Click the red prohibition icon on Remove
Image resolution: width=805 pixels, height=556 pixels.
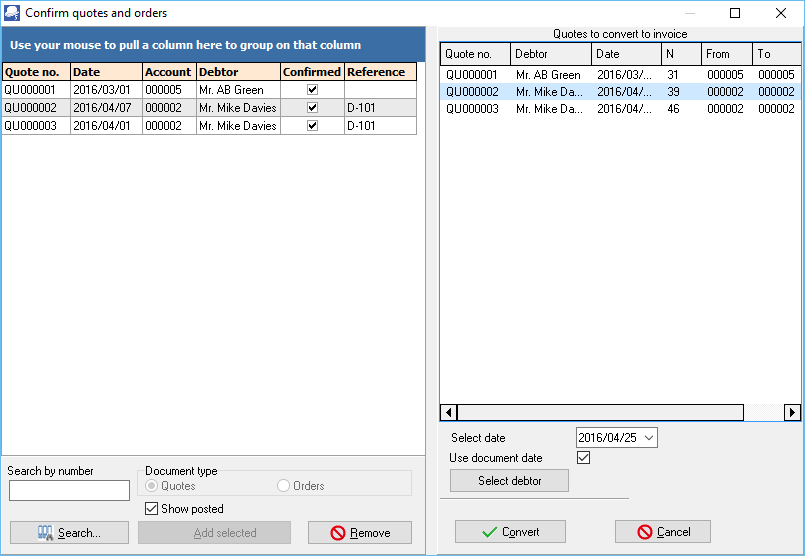pyautogui.click(x=337, y=533)
